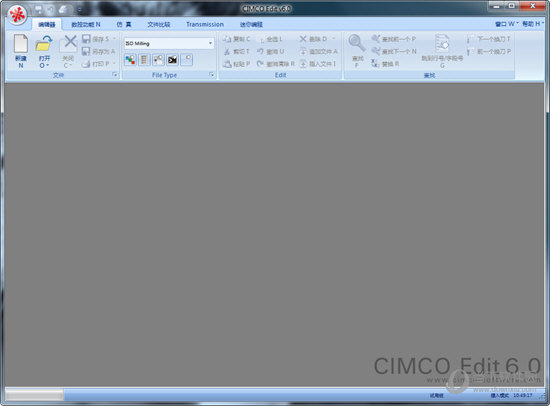Open the Window (窗口 W) menu
The height and width of the screenshot is (406, 550).
507,24
